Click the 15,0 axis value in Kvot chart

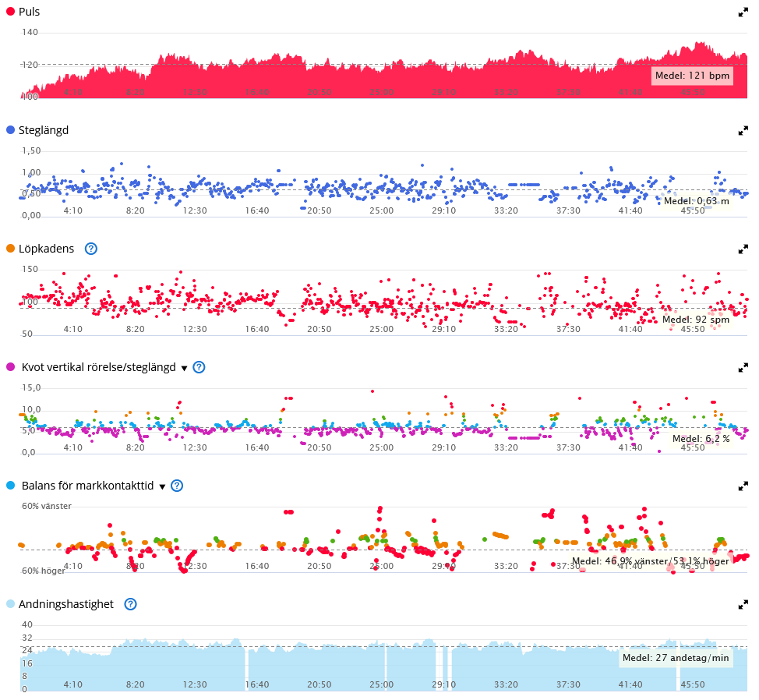(x=31, y=387)
